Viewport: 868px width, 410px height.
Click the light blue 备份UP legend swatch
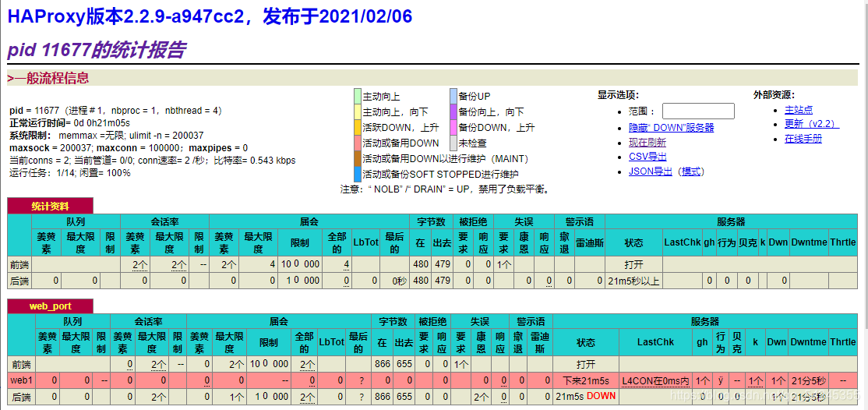[x=453, y=96]
